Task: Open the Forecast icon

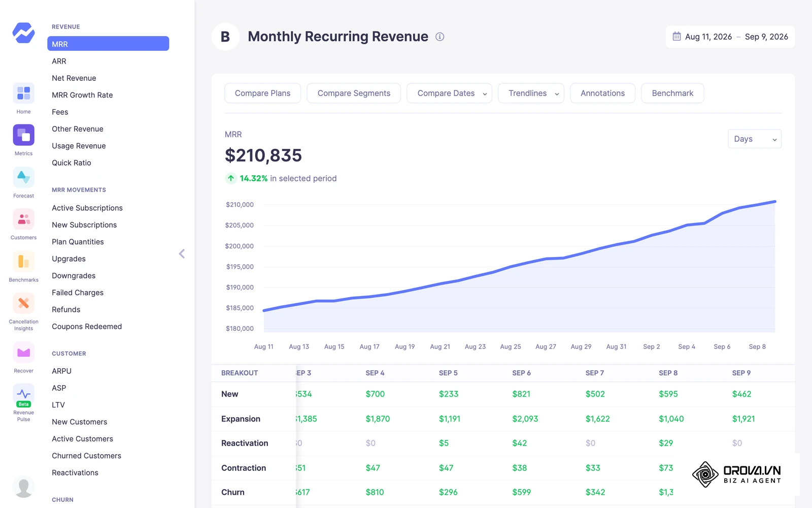Action: pos(23,177)
